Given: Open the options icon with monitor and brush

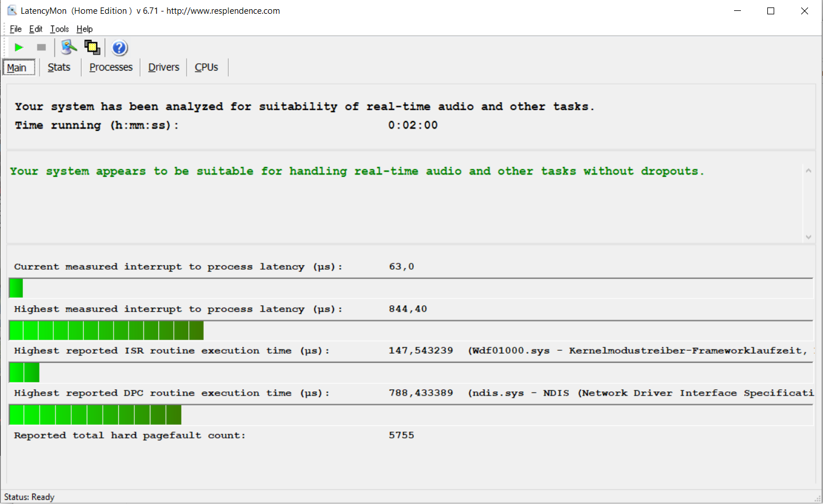Looking at the screenshot, I should [x=69, y=48].
